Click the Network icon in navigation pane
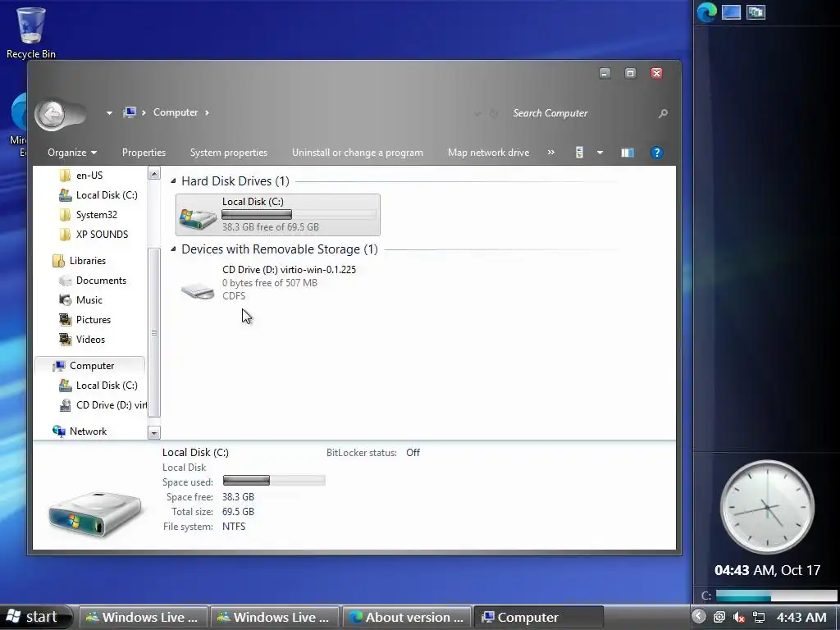 tap(58, 431)
